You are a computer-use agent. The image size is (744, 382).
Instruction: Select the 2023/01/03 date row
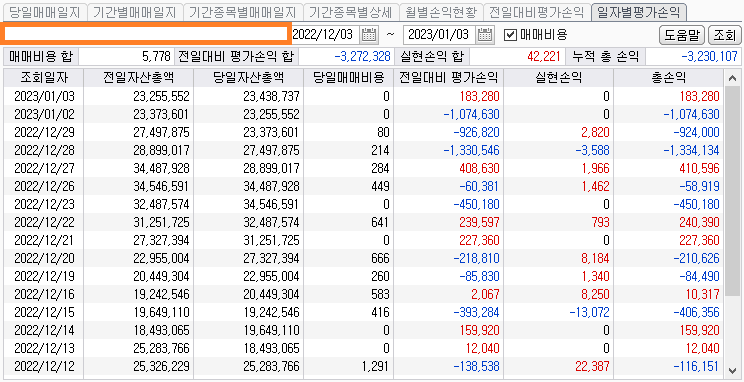(364, 96)
